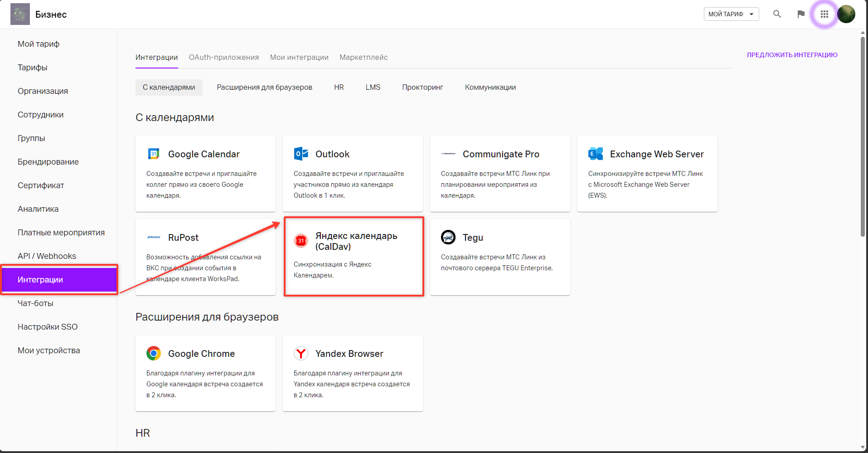Click ПРЕДЛОЖИТЬ ИНТЕГРАЦИЮ link
Screen dimensions: 868x453
[x=792, y=55]
